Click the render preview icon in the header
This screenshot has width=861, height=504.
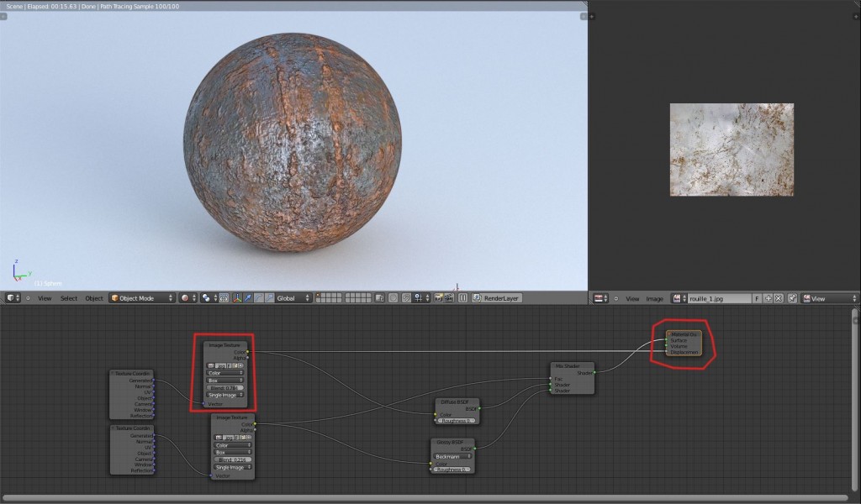click(x=436, y=298)
